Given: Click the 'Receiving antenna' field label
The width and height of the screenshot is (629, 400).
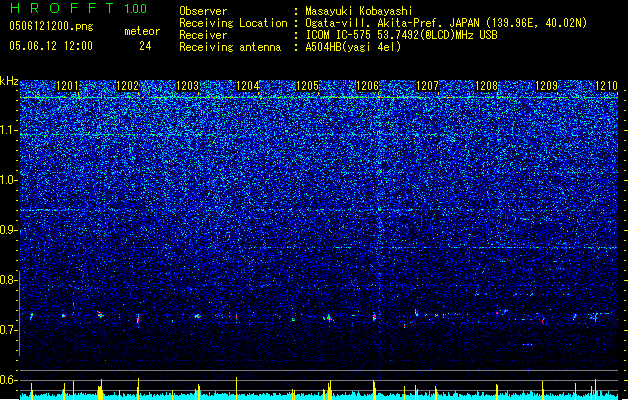Looking at the screenshot, I should pos(230,47).
